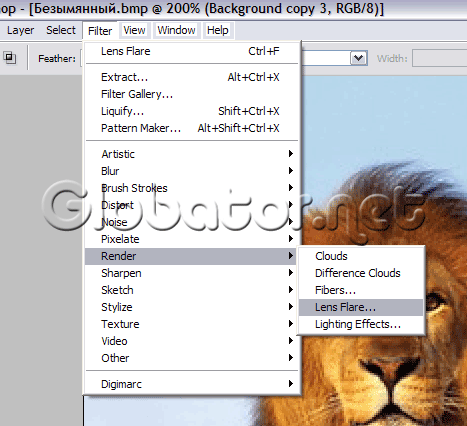The width and height of the screenshot is (467, 426).
Task: Reapply last filter Lens Flare Ctrl+F
Action: tap(191, 51)
